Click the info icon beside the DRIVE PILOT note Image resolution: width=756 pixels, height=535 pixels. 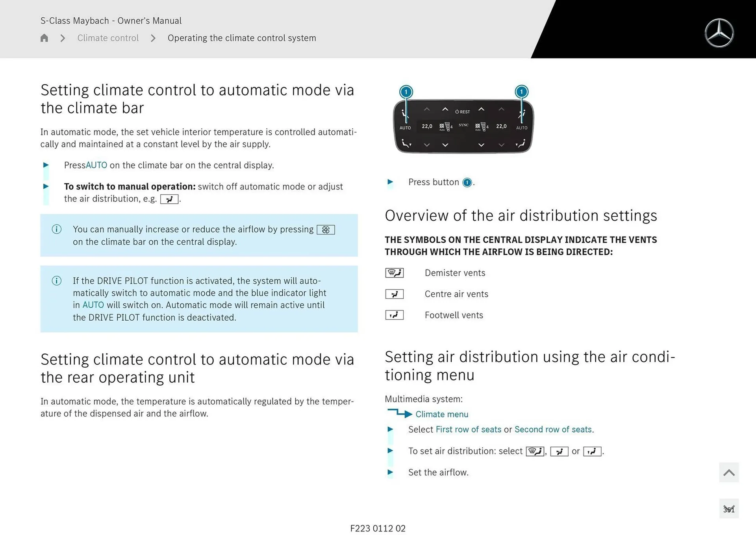point(57,281)
